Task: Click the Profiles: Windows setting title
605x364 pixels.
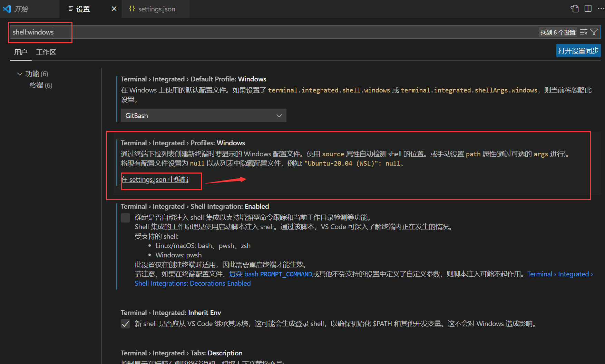Action: 183,143
